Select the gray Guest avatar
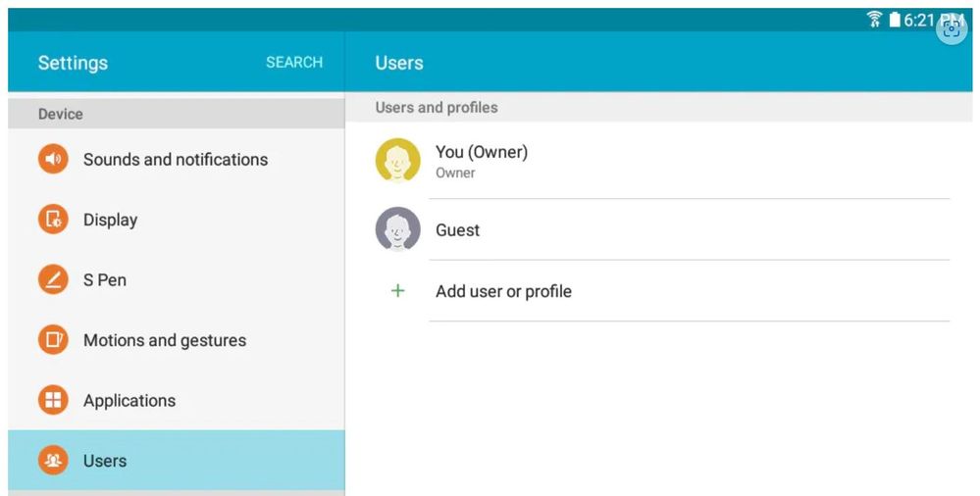 [x=397, y=230]
